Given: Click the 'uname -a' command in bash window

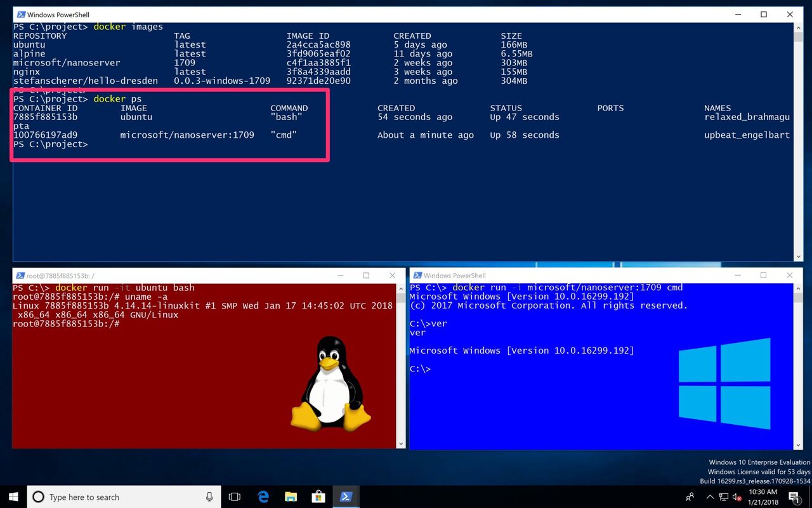Looking at the screenshot, I should point(147,297).
